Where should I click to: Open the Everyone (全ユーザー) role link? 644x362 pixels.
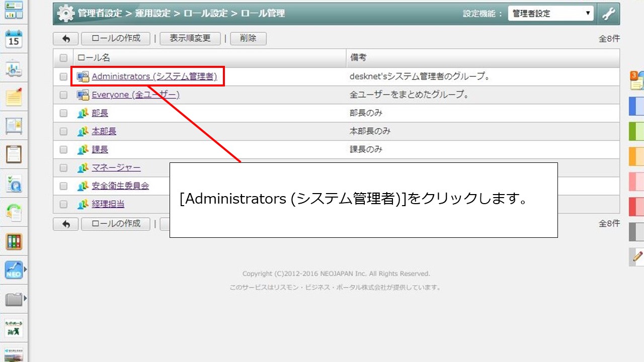point(136,95)
